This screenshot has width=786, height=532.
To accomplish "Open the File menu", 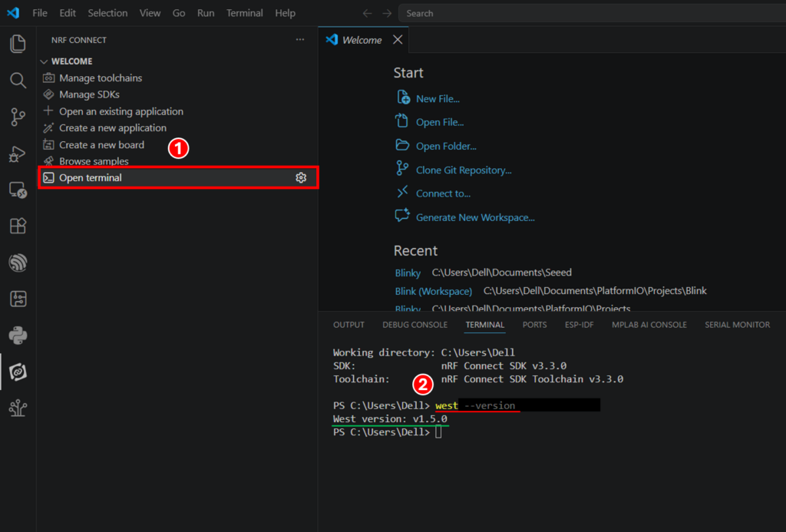I will pyautogui.click(x=40, y=13).
